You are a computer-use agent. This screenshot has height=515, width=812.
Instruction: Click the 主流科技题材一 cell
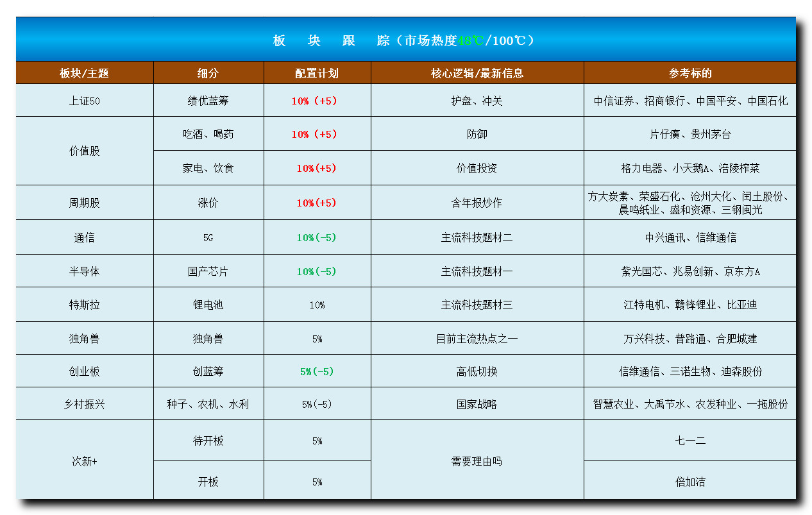[477, 271]
